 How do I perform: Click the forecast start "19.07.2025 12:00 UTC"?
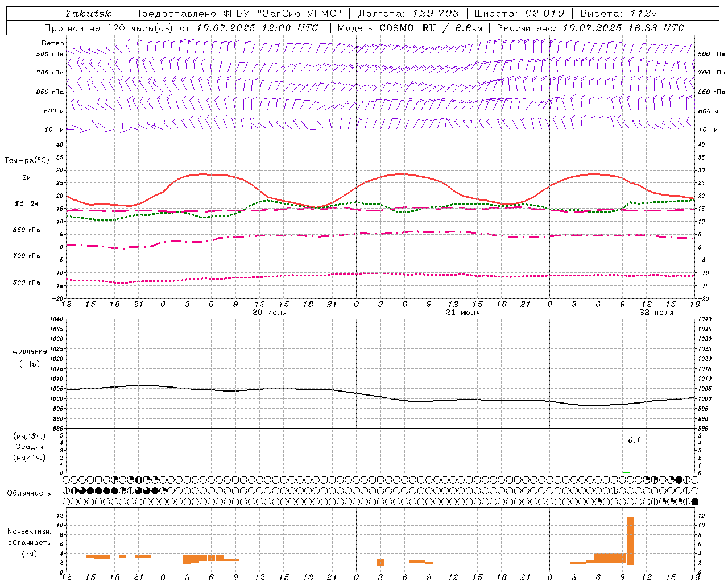[257, 28]
